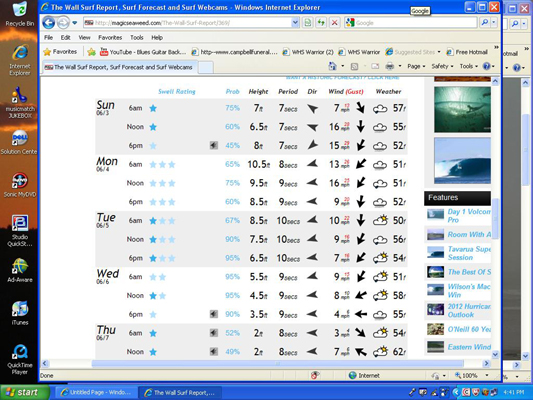Open the WHS Warrior (2) favorite
Image resolution: width=533 pixels, height=400 pixels.
pyautogui.click(x=308, y=52)
